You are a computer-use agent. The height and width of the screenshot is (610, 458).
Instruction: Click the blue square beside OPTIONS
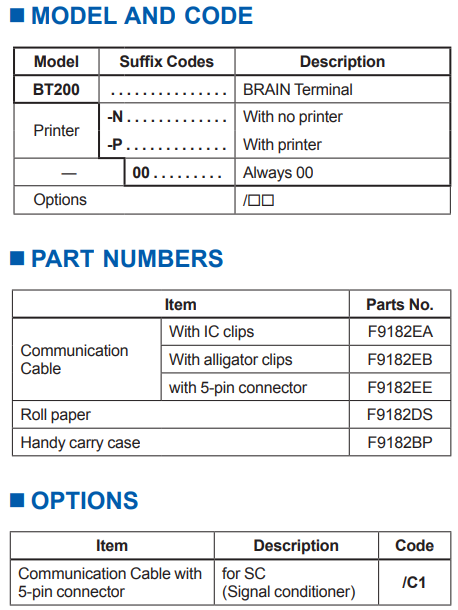click(x=17, y=500)
